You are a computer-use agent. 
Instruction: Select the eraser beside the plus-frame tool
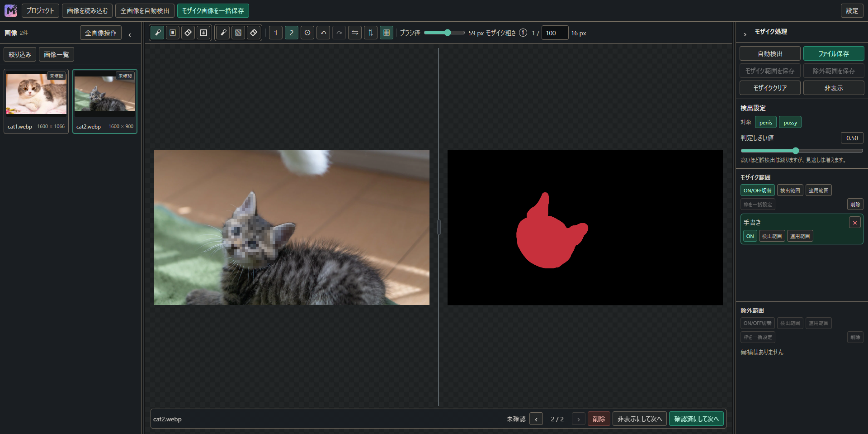pos(188,33)
